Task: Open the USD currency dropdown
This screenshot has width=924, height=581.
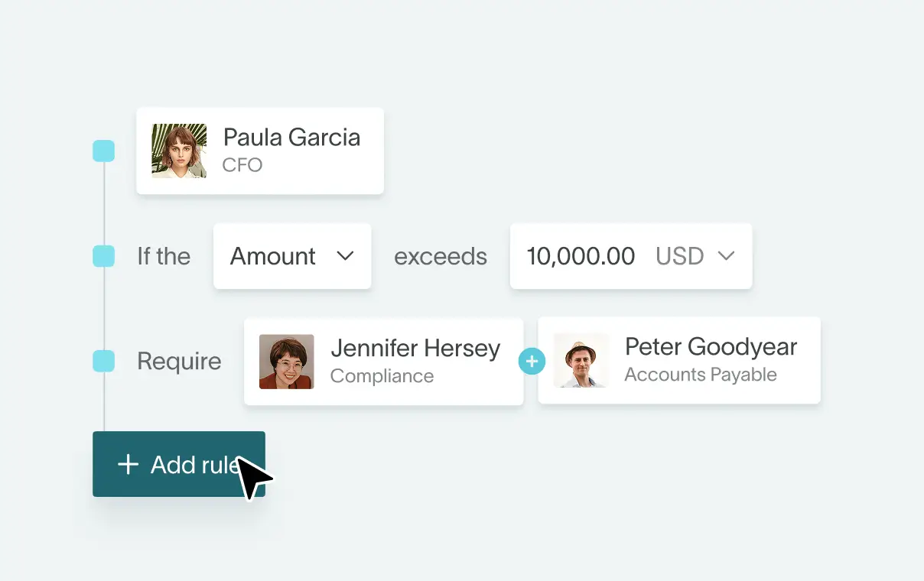Action: click(698, 256)
